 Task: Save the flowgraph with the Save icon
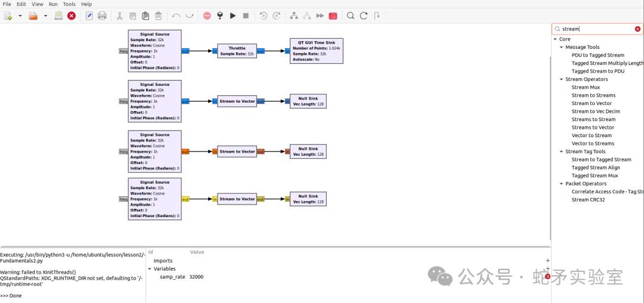(58, 16)
